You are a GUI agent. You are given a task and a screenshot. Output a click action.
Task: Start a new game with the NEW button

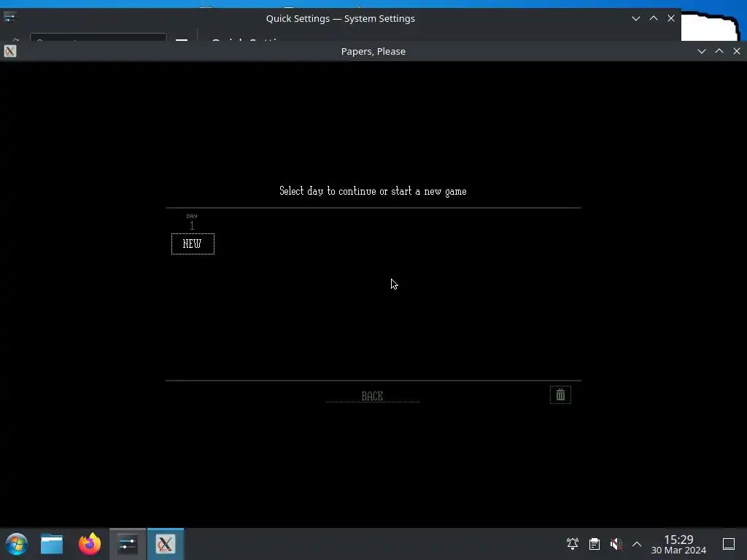click(193, 244)
